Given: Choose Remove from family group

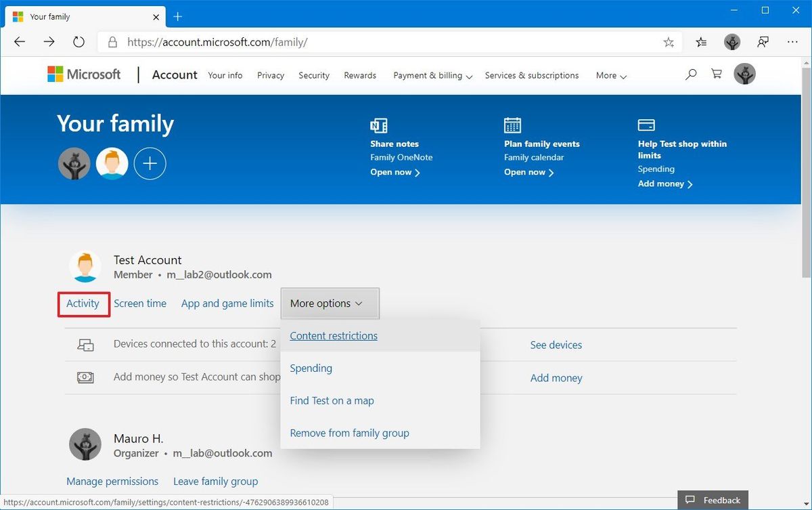Looking at the screenshot, I should 349,433.
